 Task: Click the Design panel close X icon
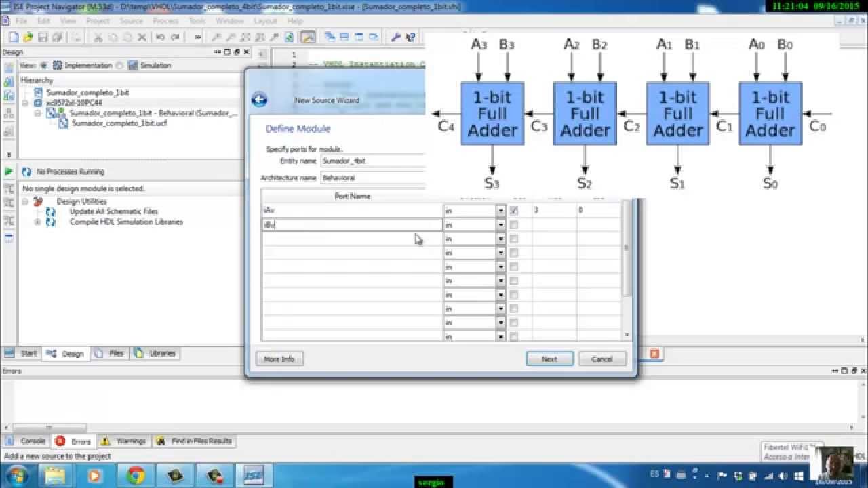coord(246,52)
